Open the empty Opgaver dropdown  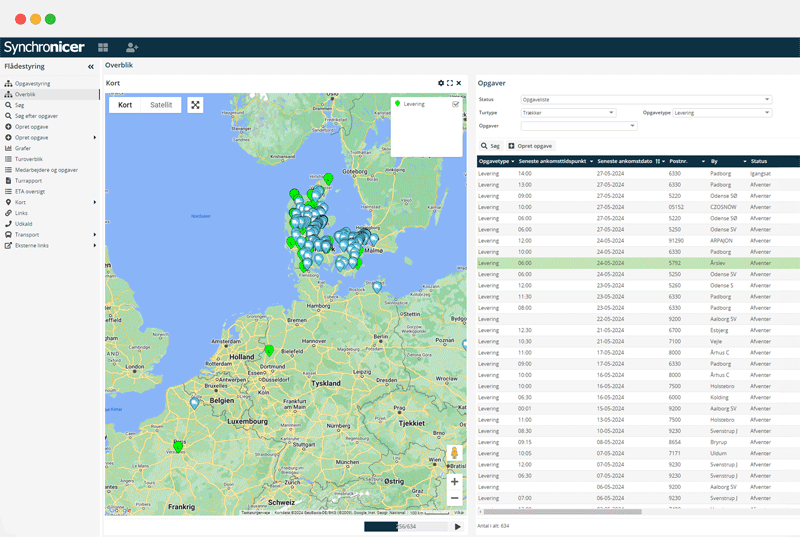(x=579, y=126)
